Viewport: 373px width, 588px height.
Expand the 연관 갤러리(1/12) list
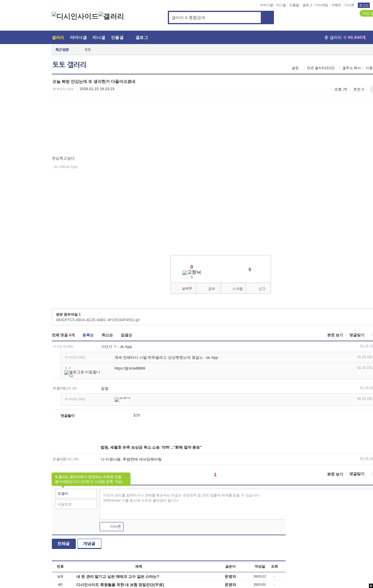(321, 68)
